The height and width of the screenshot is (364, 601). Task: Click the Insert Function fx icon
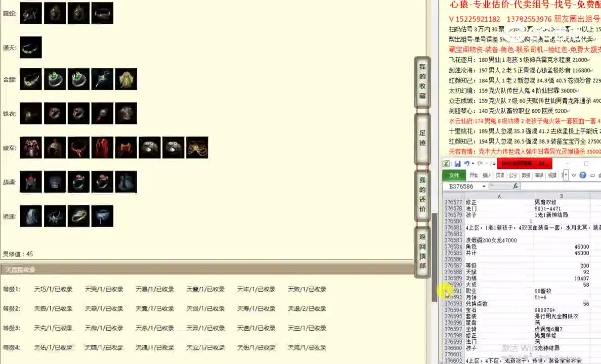pyautogui.click(x=516, y=186)
